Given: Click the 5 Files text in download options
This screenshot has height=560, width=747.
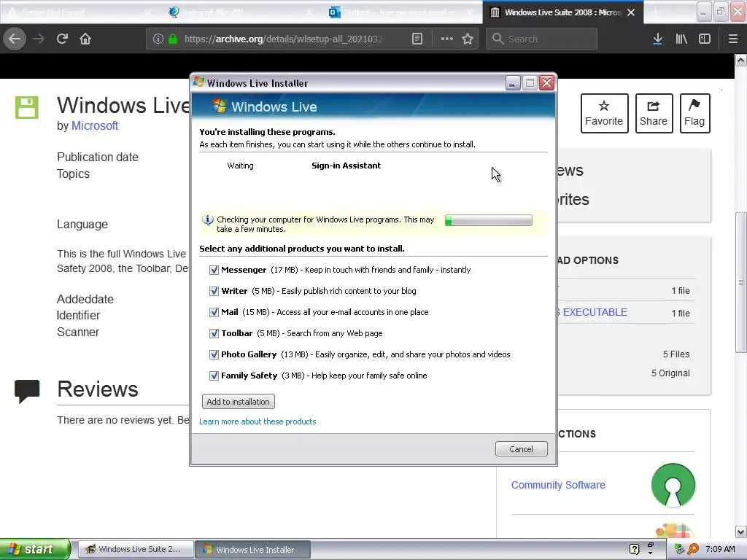Looking at the screenshot, I should coord(676,354).
